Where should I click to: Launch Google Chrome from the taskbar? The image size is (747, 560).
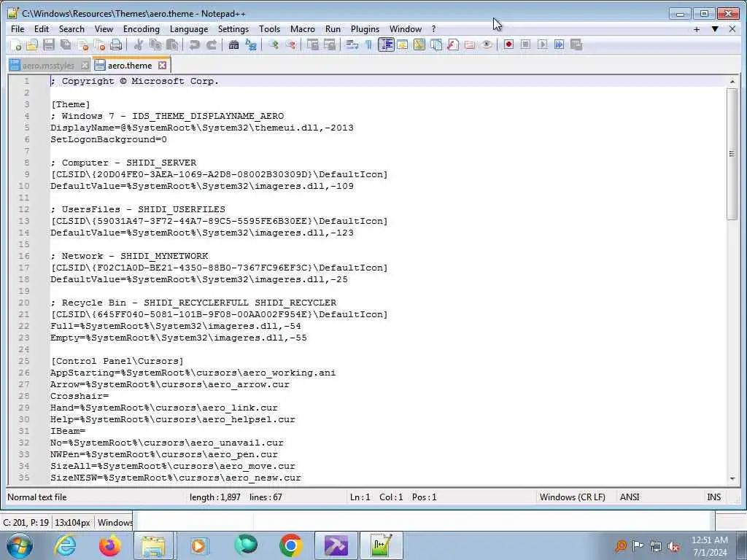coord(290,545)
